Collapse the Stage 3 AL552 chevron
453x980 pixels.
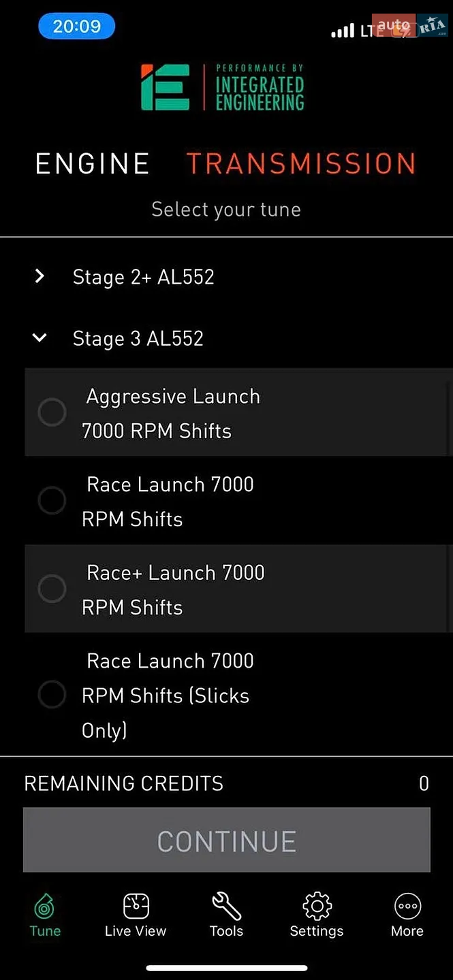click(40, 338)
